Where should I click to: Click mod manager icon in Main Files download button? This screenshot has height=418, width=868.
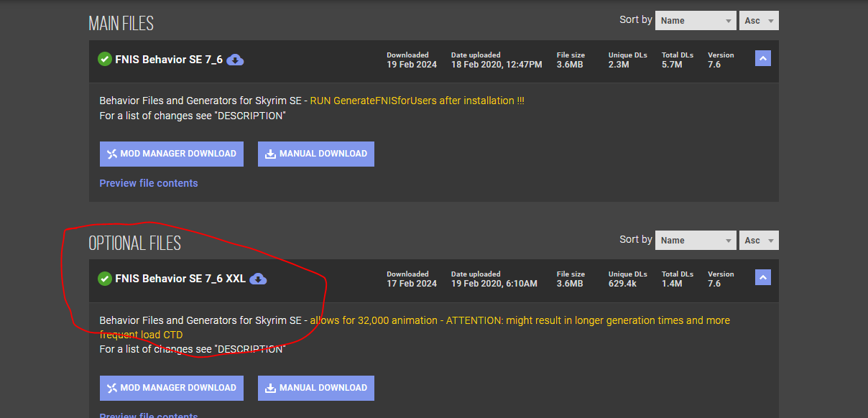[x=112, y=154]
